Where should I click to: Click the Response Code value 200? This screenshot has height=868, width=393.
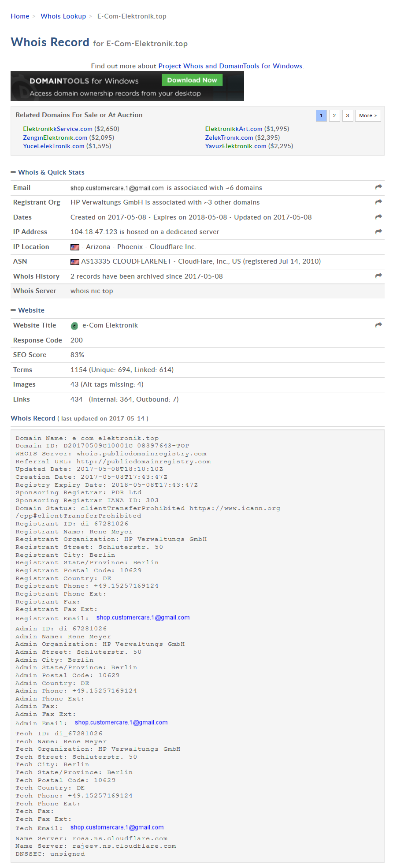[x=77, y=340]
